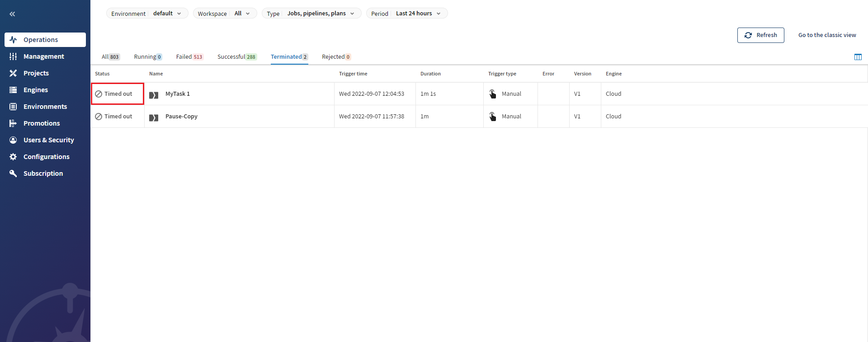Image resolution: width=868 pixels, height=342 pixels.
Task: Change the Period Last 24 hours filter
Action: [406, 14]
